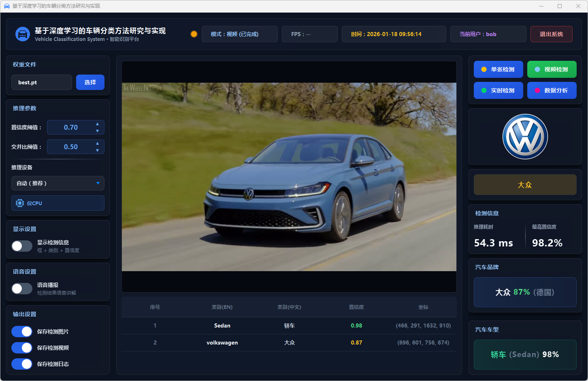This screenshot has width=588, height=381.
Task: Open 数据分析 view
Action: click(552, 90)
